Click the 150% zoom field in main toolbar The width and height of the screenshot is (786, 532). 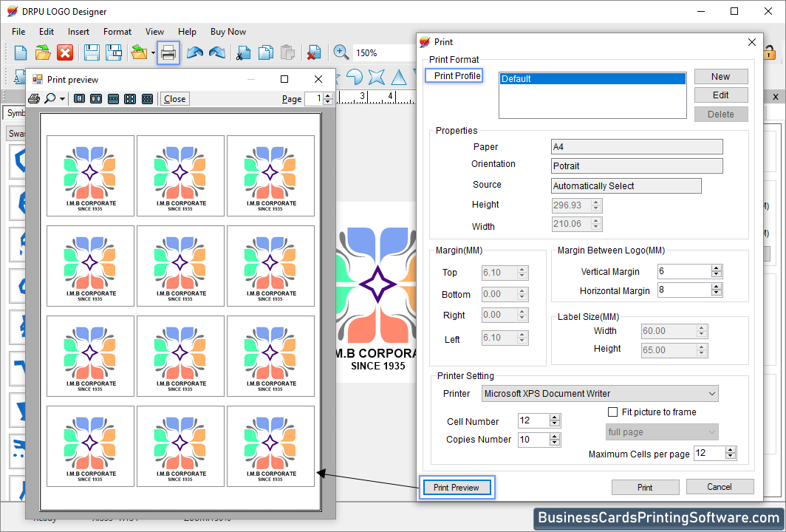coord(383,52)
